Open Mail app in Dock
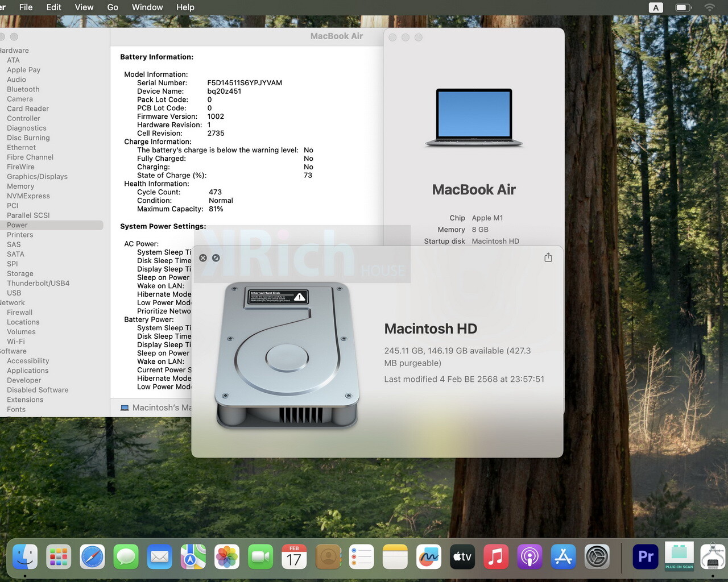This screenshot has width=728, height=582. [x=159, y=557]
